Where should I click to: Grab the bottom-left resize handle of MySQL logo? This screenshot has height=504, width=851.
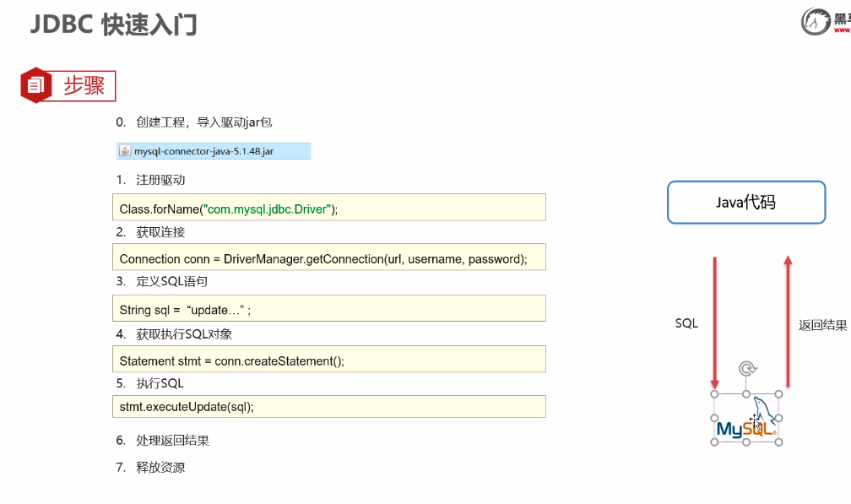coord(714,442)
